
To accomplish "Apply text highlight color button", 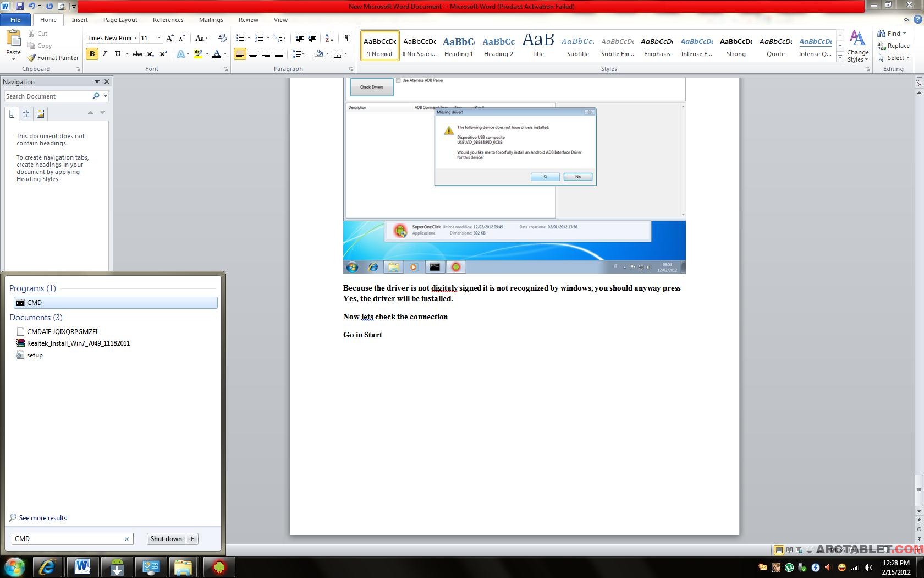I will (198, 54).
